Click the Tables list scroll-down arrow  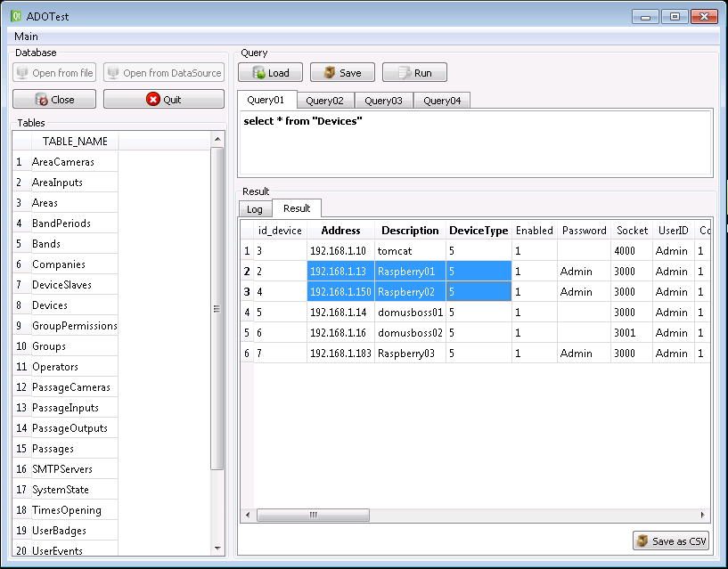point(217,549)
